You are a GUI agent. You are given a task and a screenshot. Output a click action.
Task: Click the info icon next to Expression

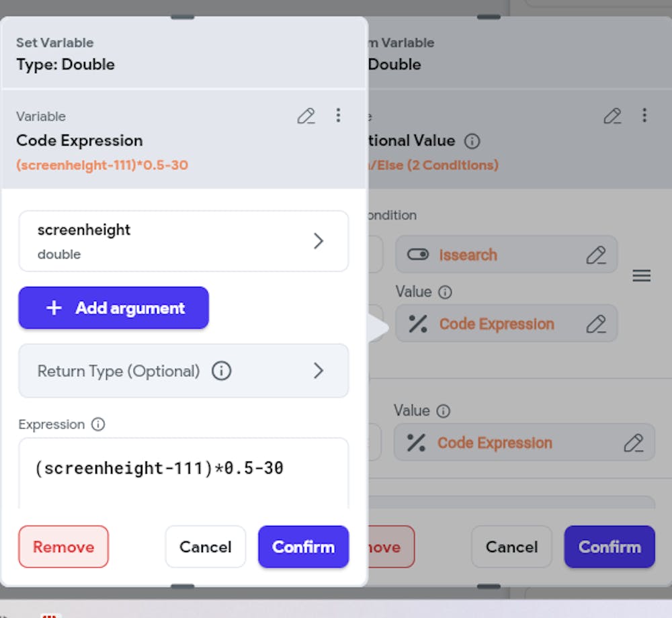[98, 425]
